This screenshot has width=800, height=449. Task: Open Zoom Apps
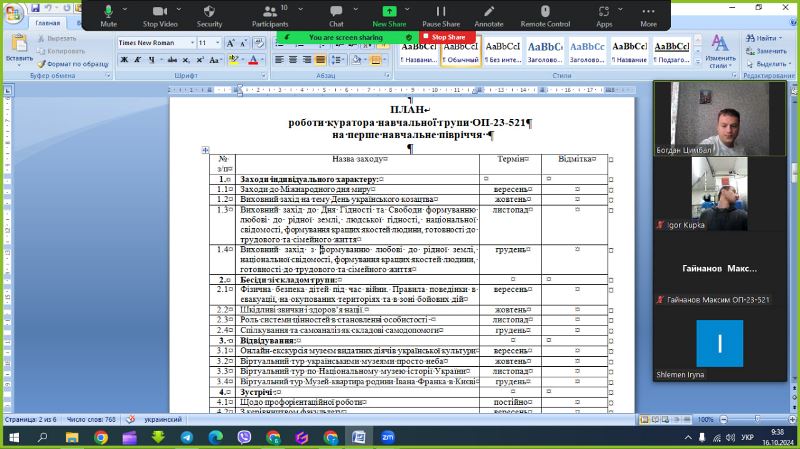(x=604, y=16)
